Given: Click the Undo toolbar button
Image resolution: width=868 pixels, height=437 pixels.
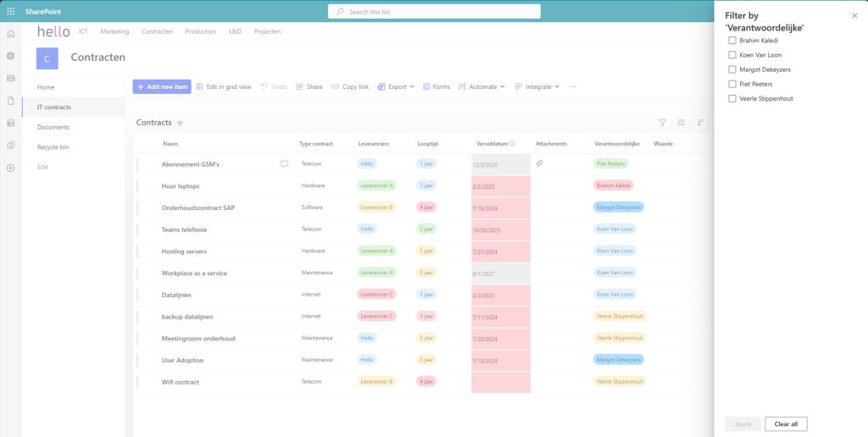Looking at the screenshot, I should pyautogui.click(x=274, y=87).
